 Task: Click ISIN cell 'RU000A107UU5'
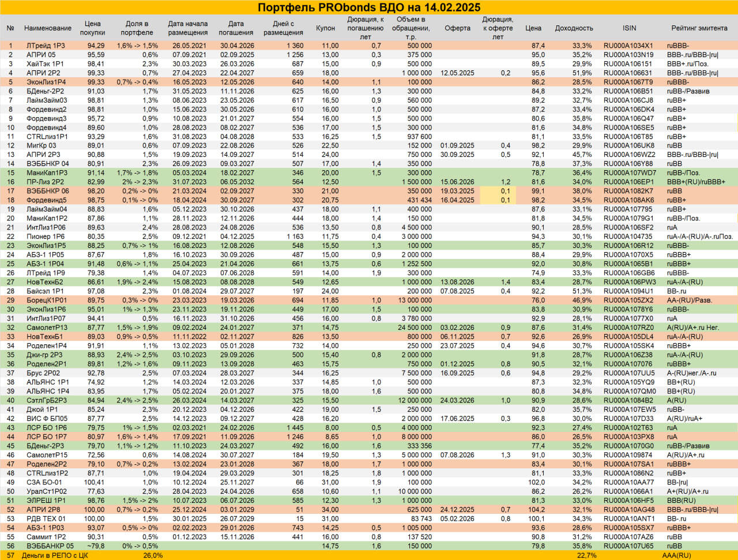pyautogui.click(x=628, y=373)
